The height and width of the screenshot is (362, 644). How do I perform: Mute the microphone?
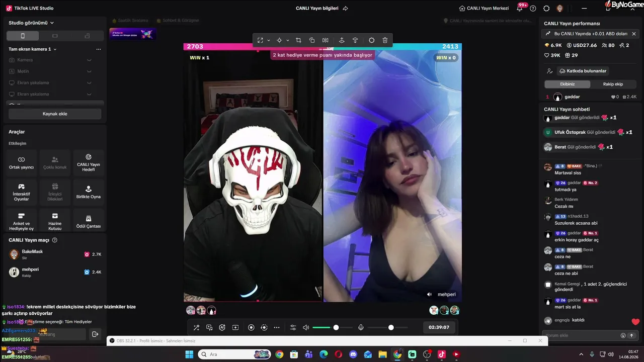pyautogui.click(x=361, y=328)
